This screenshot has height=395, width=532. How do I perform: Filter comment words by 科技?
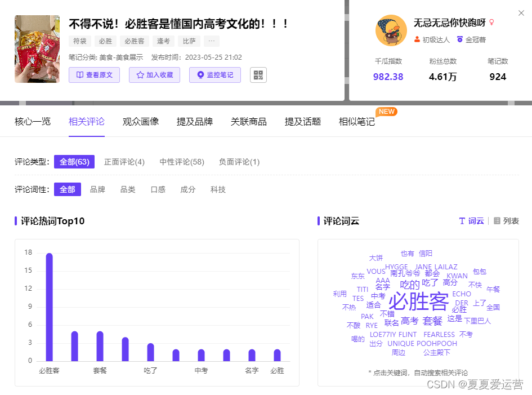pyautogui.click(x=218, y=189)
